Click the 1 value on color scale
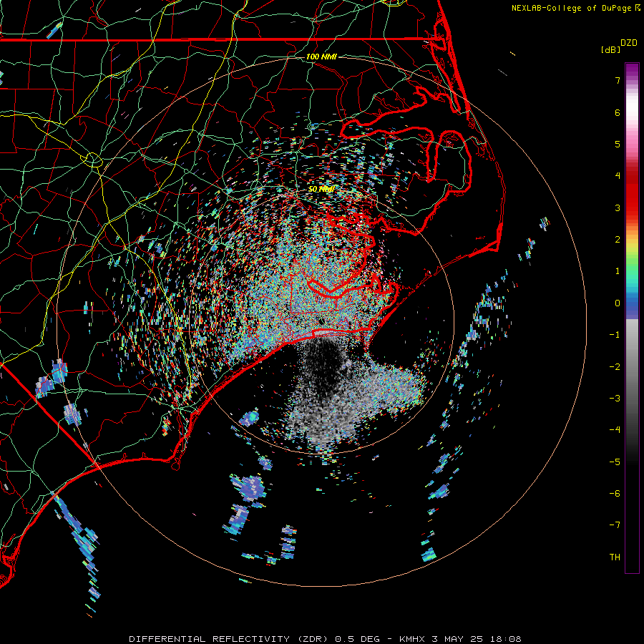The image size is (644, 644). [x=618, y=271]
